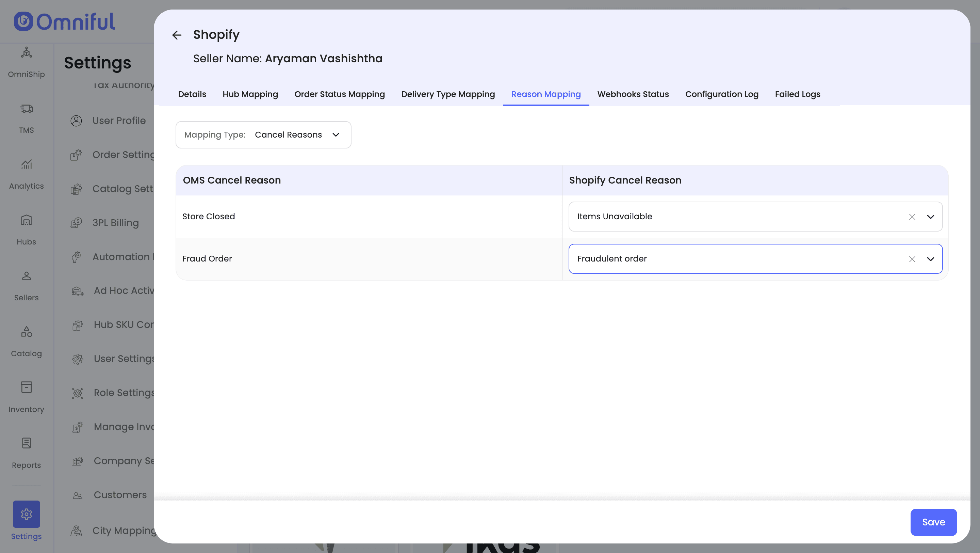
Task: Open the Reports document icon
Action: (x=26, y=443)
